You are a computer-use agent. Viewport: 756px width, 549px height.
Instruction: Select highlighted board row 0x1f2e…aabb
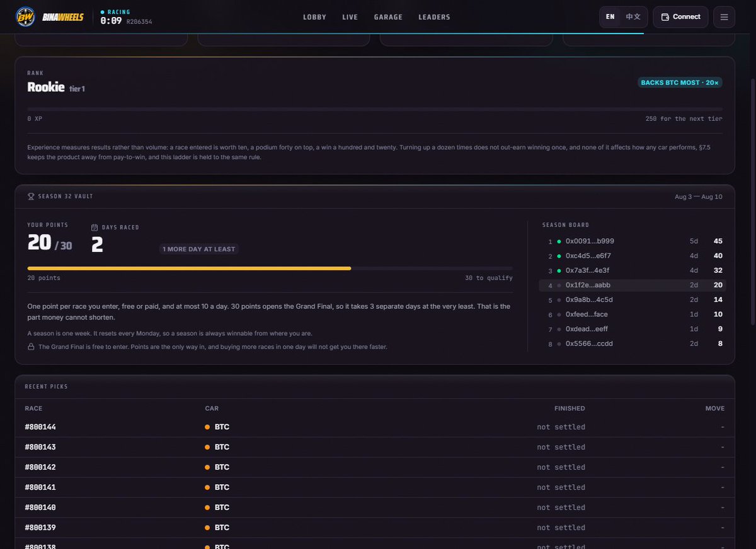[633, 285]
